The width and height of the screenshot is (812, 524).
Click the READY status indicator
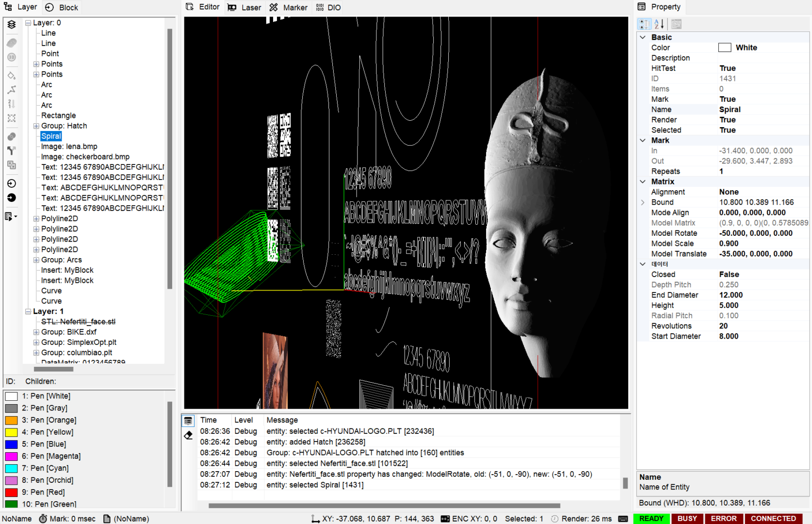coord(651,519)
